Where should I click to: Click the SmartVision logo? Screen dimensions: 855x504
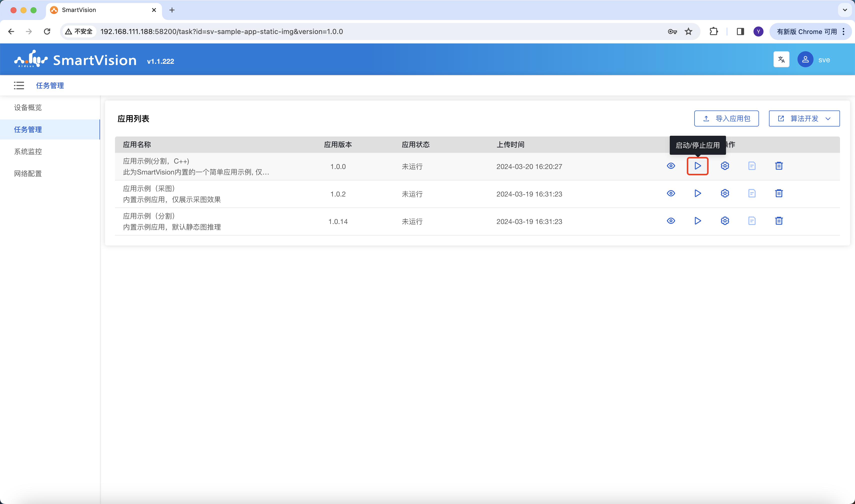[x=75, y=60]
